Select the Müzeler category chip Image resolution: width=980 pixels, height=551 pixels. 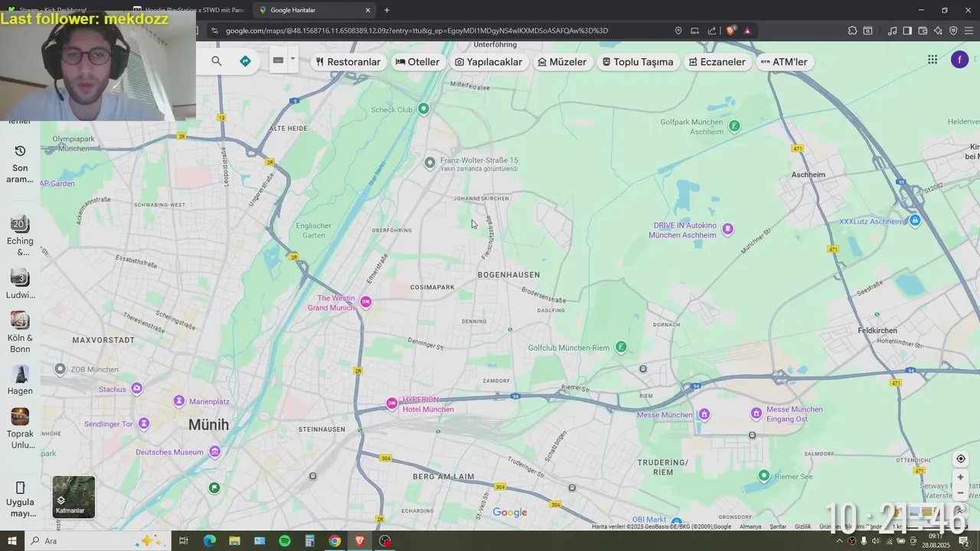[562, 62]
